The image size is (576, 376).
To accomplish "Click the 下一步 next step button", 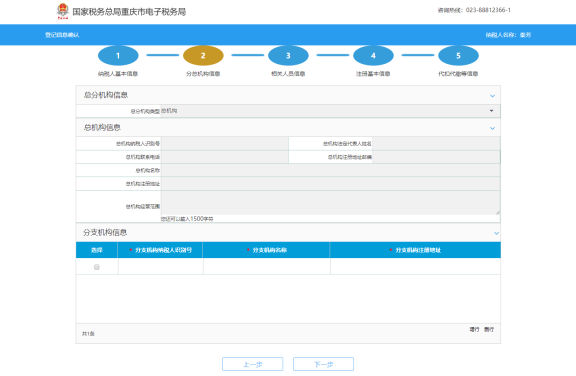I will coord(324,364).
